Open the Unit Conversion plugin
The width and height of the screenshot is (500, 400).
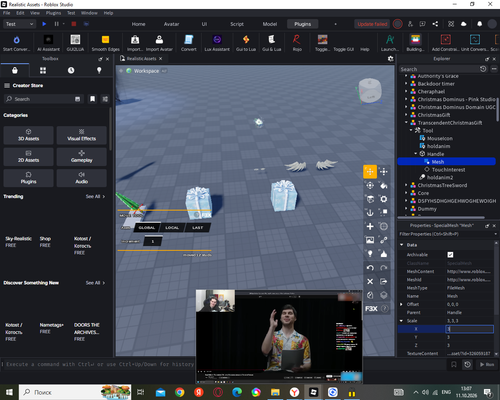click(x=475, y=40)
